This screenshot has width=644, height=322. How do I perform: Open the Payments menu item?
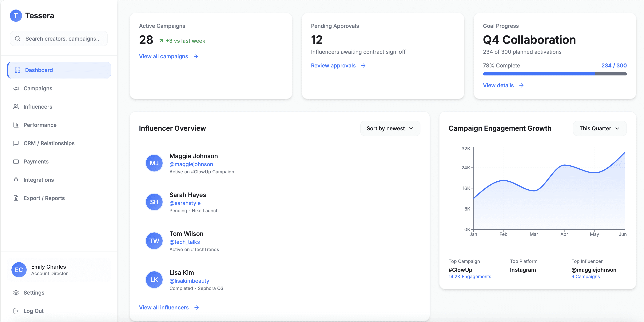tap(59, 161)
